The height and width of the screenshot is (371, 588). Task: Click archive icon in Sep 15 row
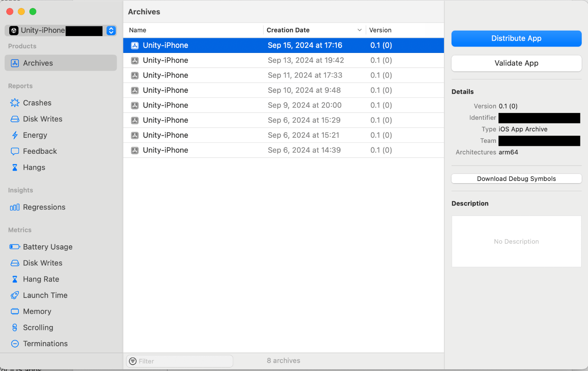coord(135,45)
